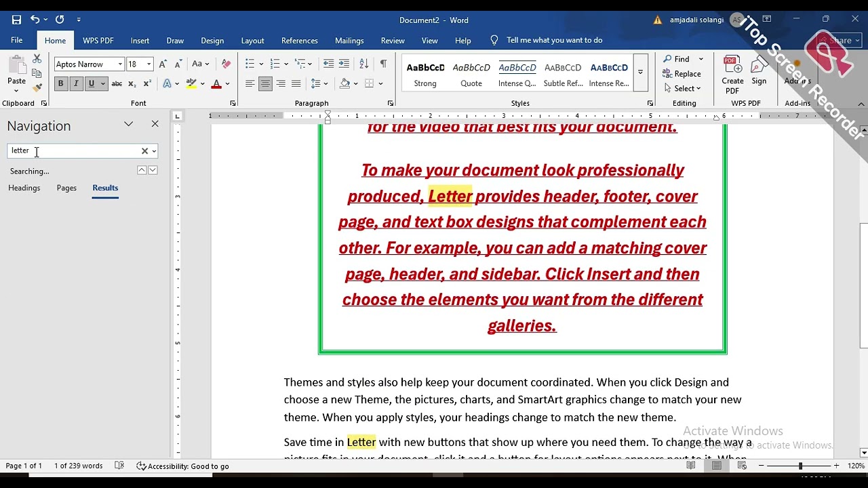The image size is (868, 488).
Task: Clear the navigation search box
Action: pyautogui.click(x=144, y=151)
